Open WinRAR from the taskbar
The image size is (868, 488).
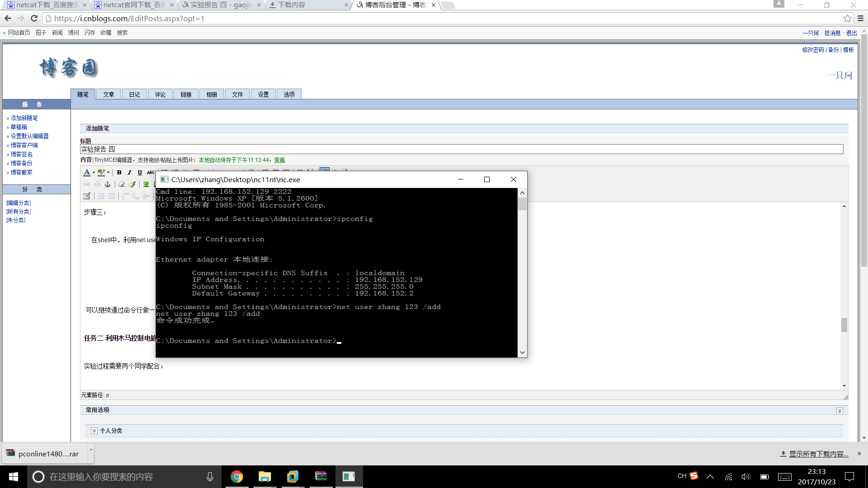click(321, 477)
